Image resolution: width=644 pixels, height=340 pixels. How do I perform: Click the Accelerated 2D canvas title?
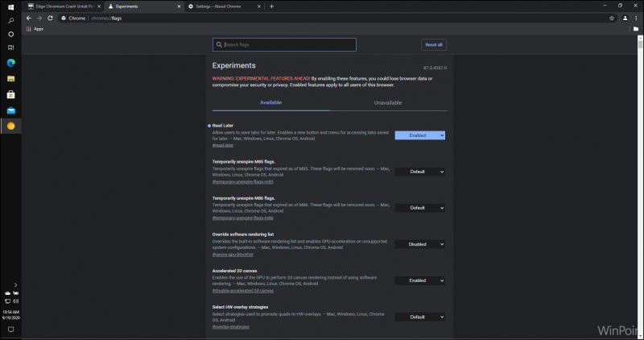[234, 271]
